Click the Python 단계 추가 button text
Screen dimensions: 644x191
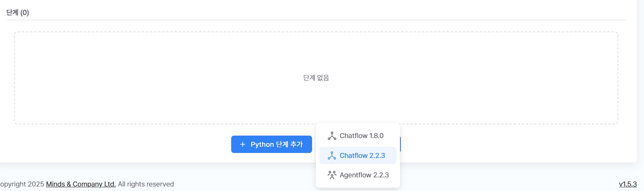coord(277,144)
